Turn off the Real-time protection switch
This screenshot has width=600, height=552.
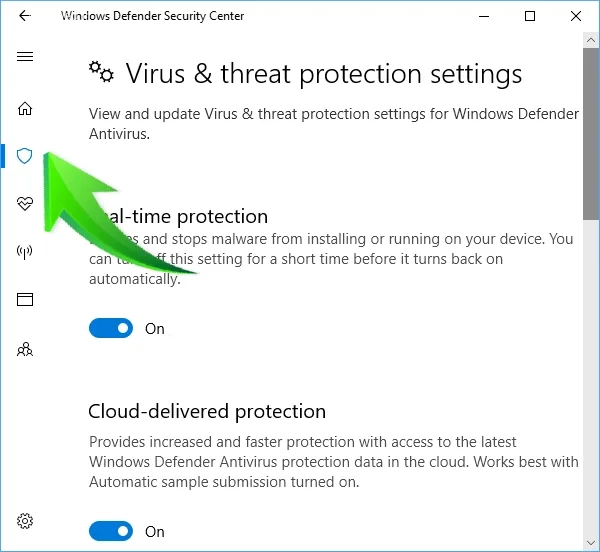click(x=110, y=328)
